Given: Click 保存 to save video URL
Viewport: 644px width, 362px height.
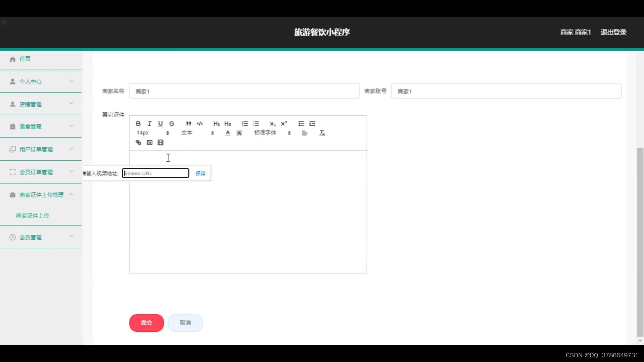Looking at the screenshot, I should click(200, 173).
